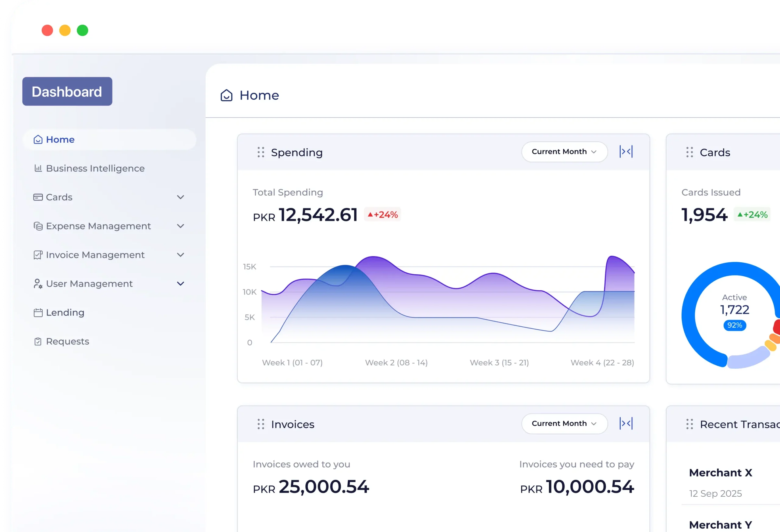Collapse the Spending widget using its icon
This screenshot has height=532, width=780.
point(626,152)
